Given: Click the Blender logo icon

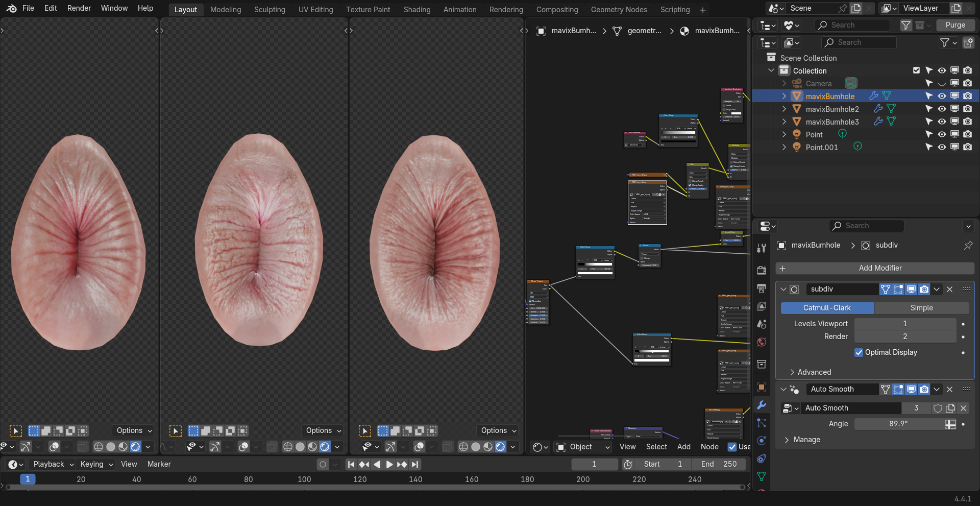Looking at the screenshot, I should [11, 9].
